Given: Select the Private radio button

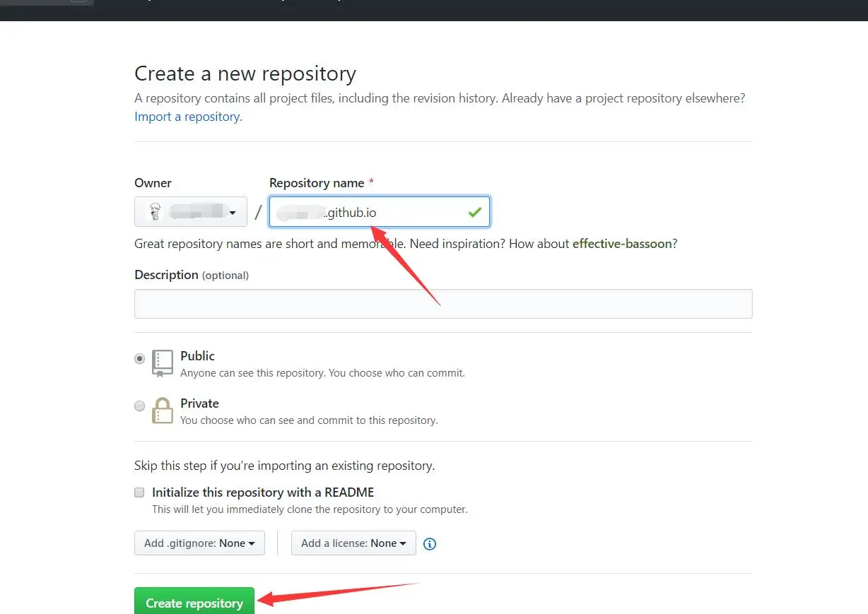Looking at the screenshot, I should [140, 406].
